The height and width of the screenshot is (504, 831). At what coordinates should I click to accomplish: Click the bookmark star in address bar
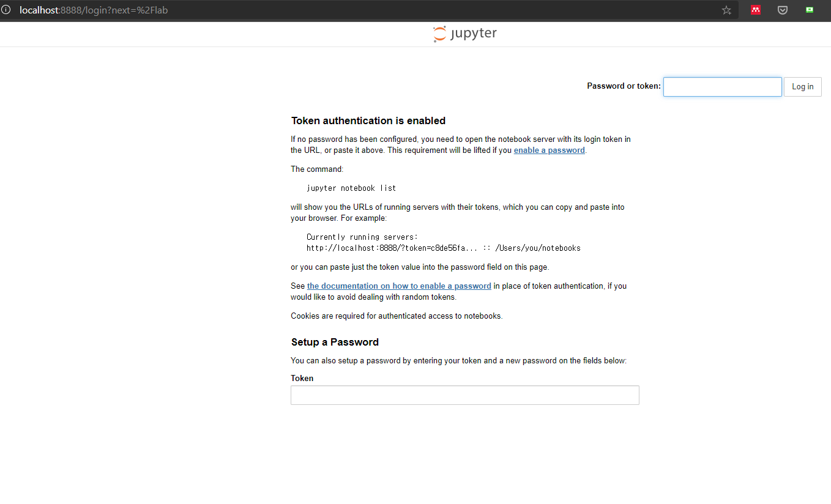(x=726, y=10)
